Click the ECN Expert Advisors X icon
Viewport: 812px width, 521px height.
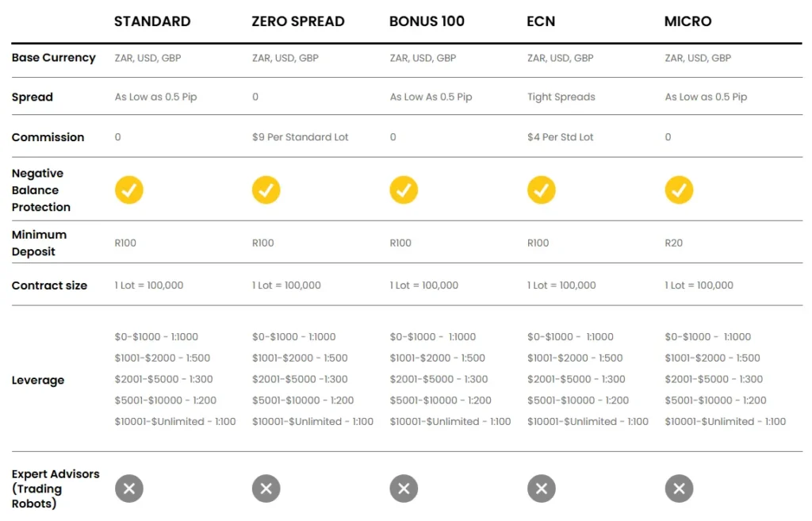point(542,488)
